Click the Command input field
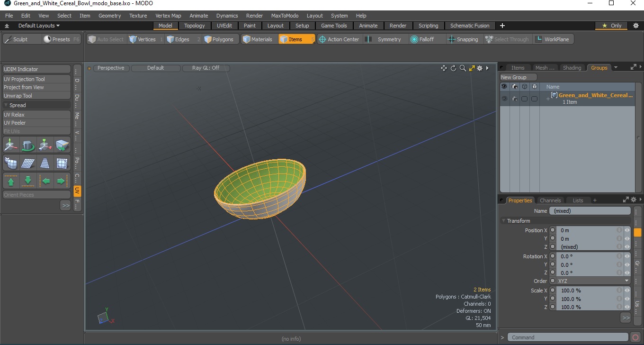Viewport: 644px width, 345px height. coord(567,337)
